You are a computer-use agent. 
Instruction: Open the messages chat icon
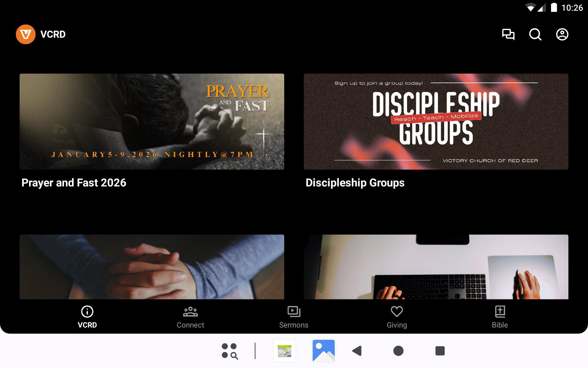coord(508,34)
